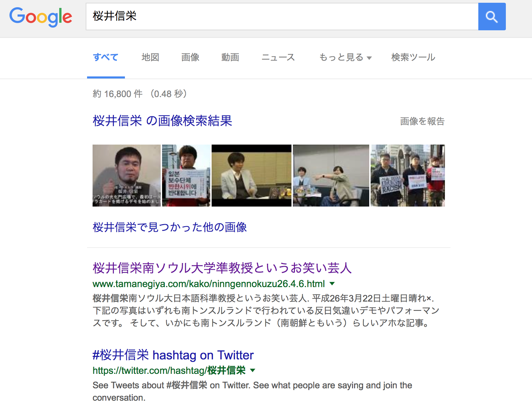Screen dimensions: 532x410
Task: Open result 桜井信栄南ソウル大学準教授というお笑い芸人
Action: [222, 268]
